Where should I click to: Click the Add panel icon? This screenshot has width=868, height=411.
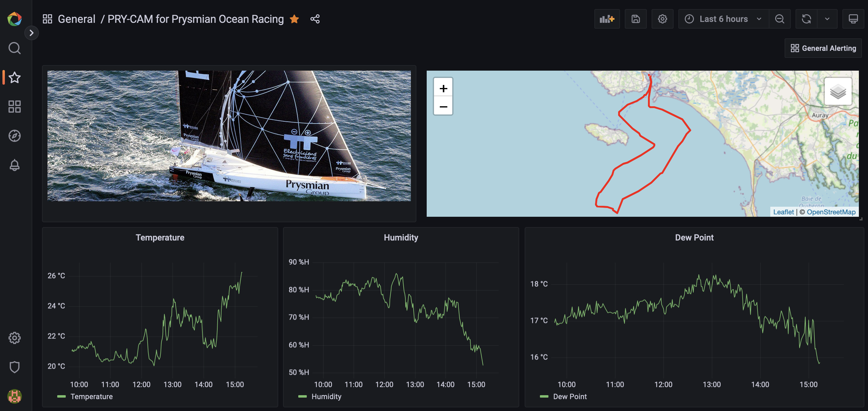[607, 19]
